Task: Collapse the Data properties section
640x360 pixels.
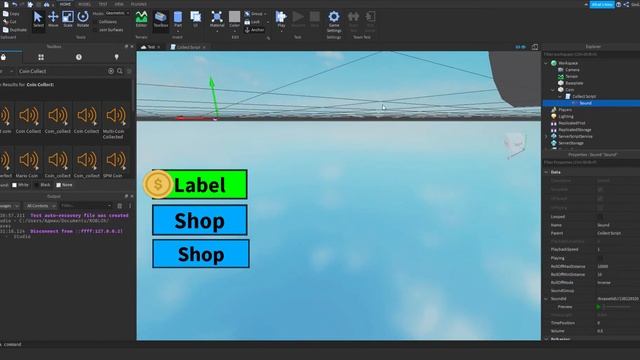Action: (x=546, y=172)
